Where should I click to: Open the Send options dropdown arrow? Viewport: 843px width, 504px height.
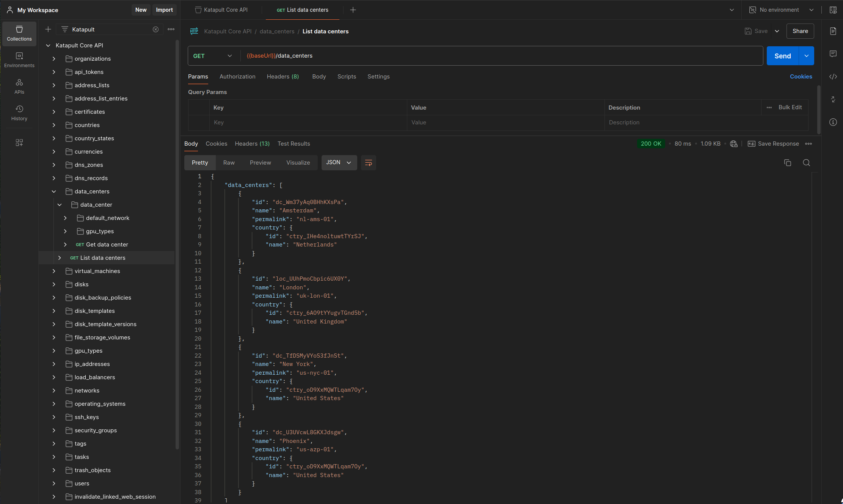coord(807,56)
